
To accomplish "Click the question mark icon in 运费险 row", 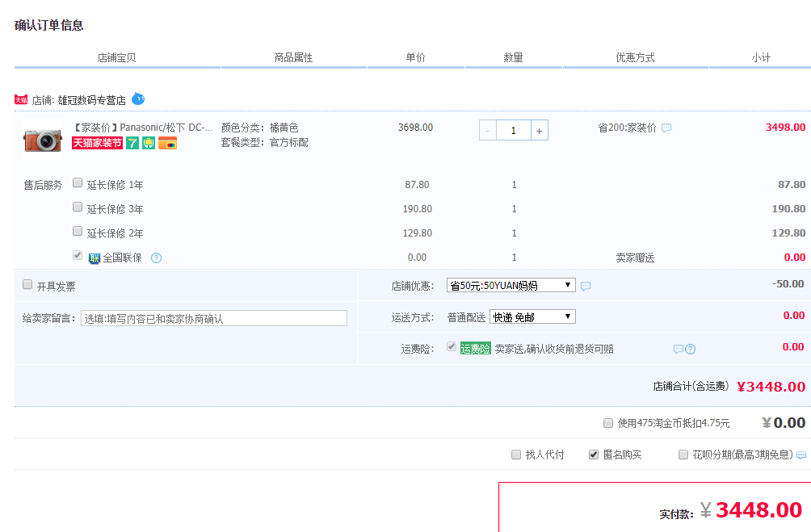I will pos(691,349).
